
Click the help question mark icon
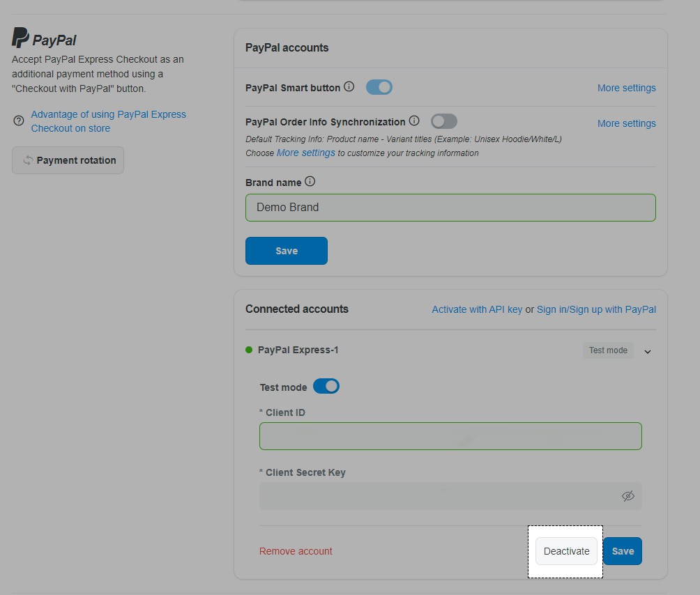coord(17,121)
